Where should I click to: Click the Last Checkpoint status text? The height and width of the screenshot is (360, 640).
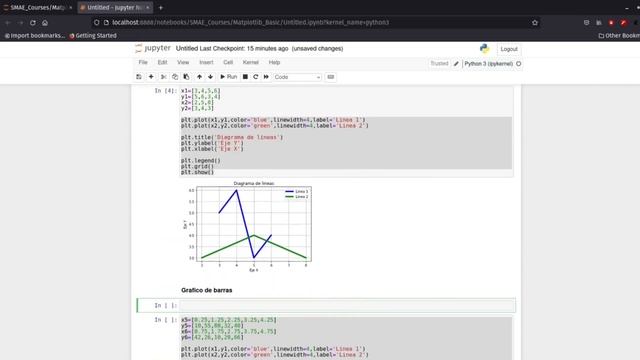click(244, 49)
